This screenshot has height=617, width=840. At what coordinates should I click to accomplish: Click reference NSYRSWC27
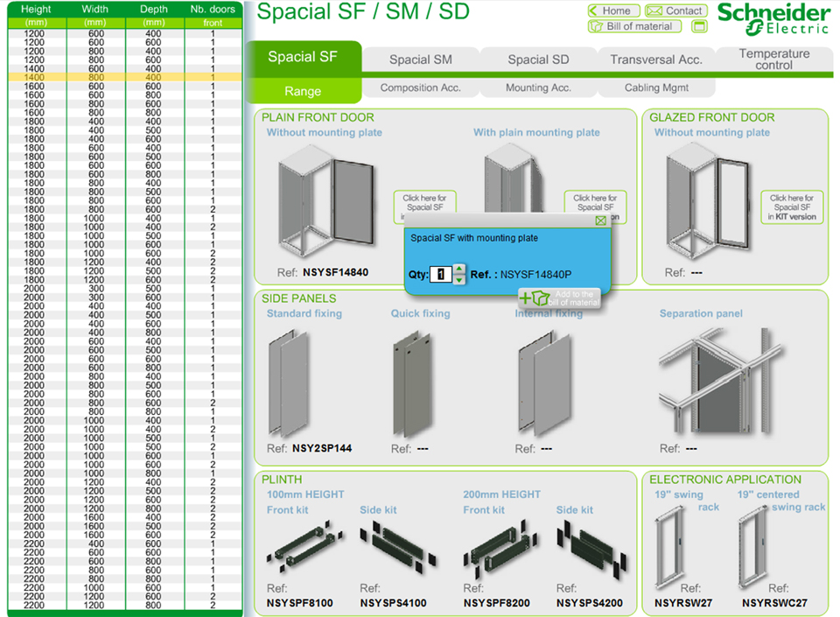pyautogui.click(x=774, y=603)
